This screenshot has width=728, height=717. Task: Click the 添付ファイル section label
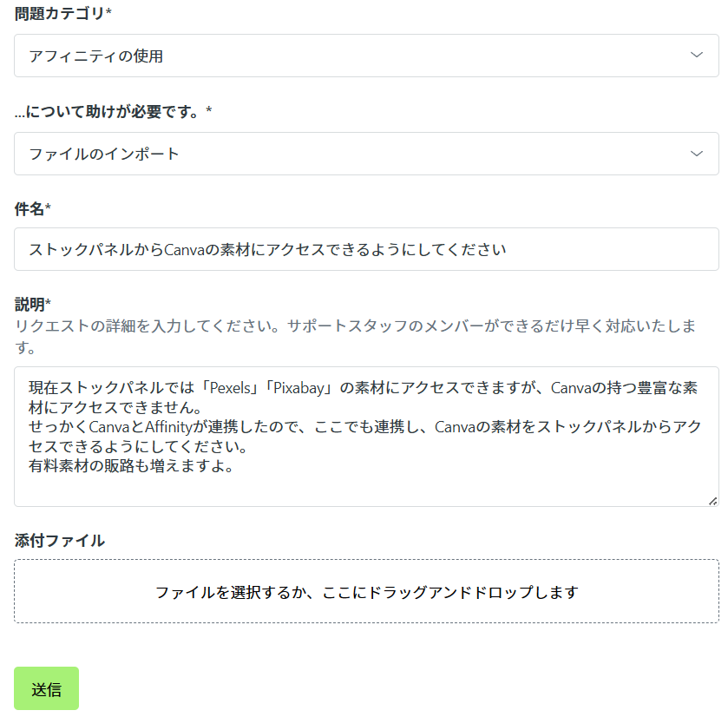pyautogui.click(x=60, y=541)
